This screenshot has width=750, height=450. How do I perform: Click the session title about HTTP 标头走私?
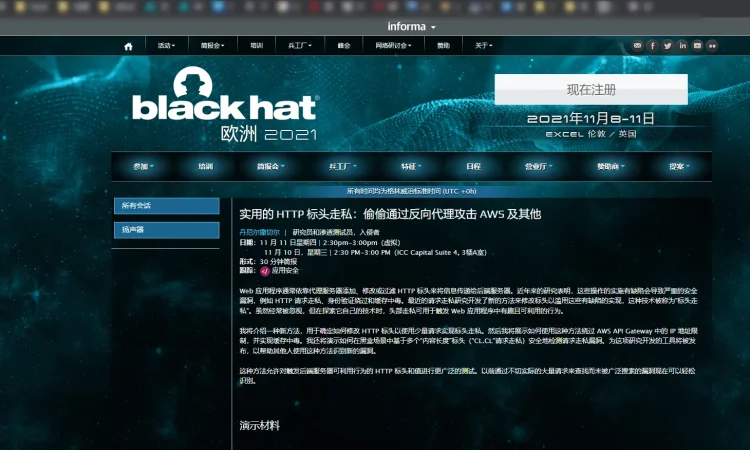tap(390, 214)
